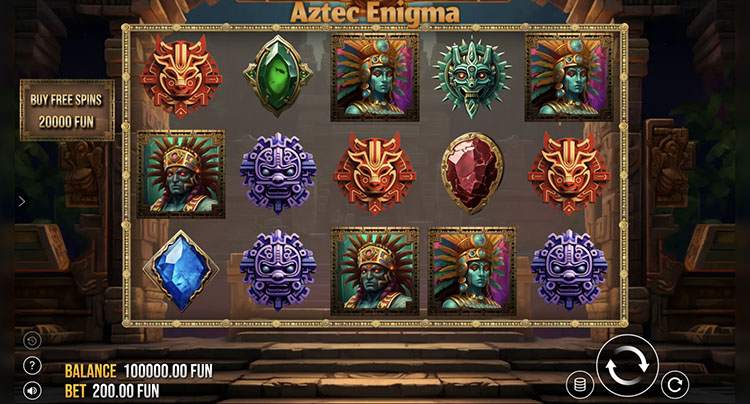
Task: Click the dark red ruby gem symbol
Action: (x=472, y=173)
